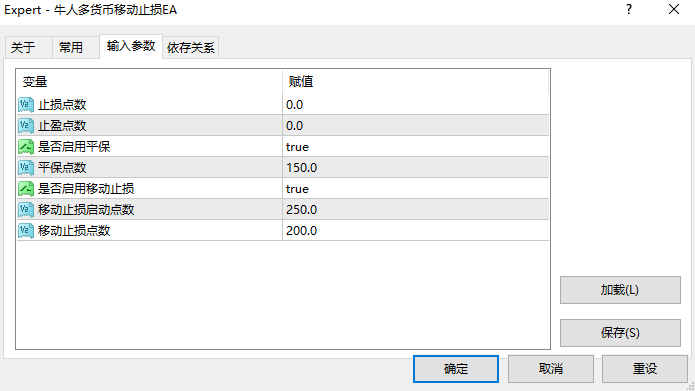Select the 是否启用移动止损 row label

[x=86, y=189]
